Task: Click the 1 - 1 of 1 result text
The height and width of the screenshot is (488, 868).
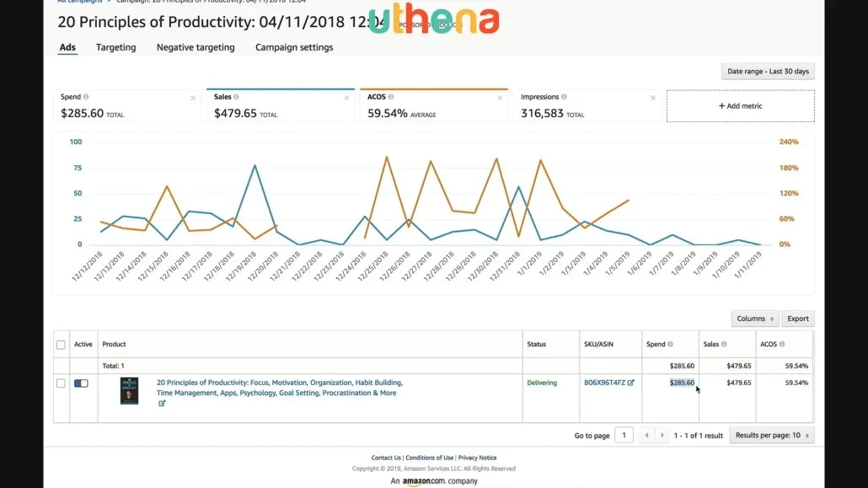Action: click(698, 436)
